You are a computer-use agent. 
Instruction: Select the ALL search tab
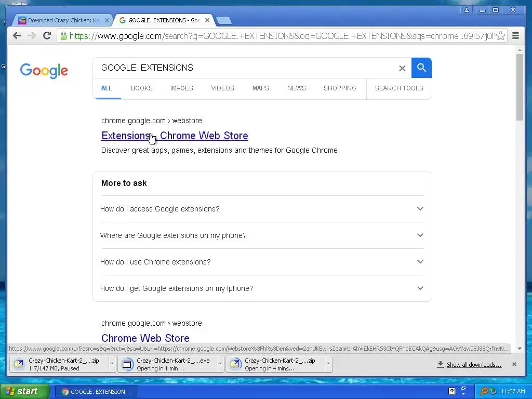107,88
